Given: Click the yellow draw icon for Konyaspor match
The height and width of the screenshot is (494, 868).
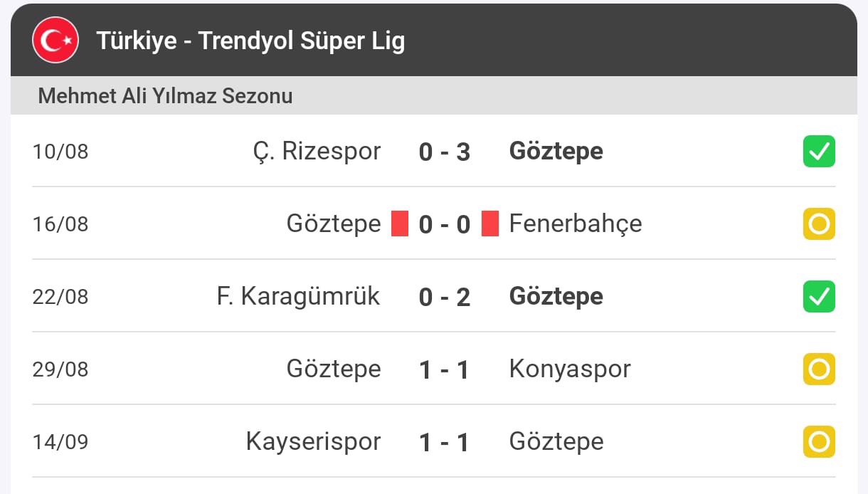Looking at the screenshot, I should tap(819, 369).
